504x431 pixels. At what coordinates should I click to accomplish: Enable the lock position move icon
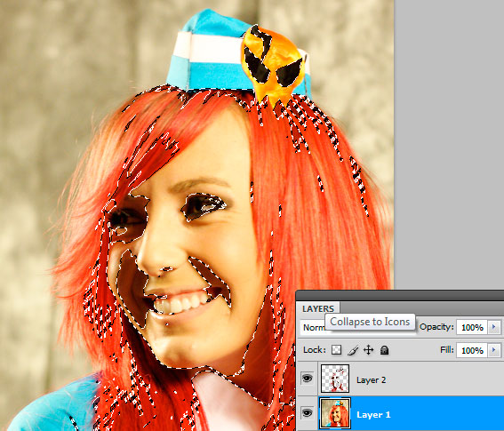(368, 349)
